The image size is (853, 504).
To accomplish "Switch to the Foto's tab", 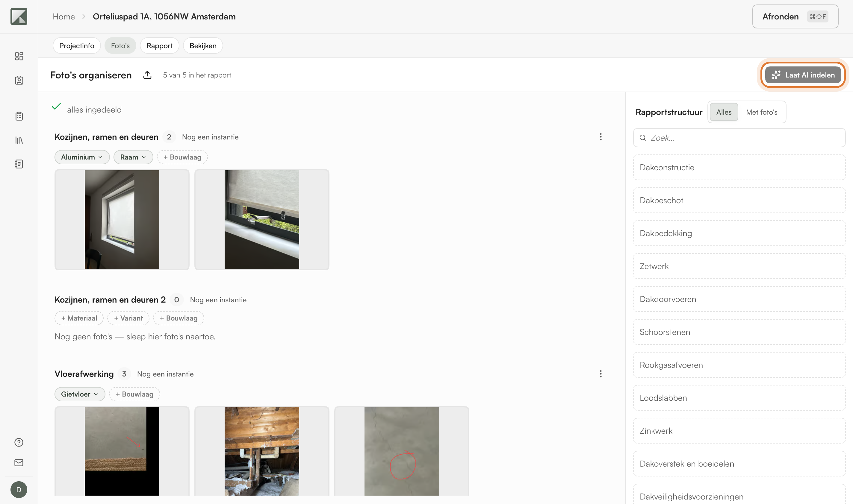I will coord(120,45).
